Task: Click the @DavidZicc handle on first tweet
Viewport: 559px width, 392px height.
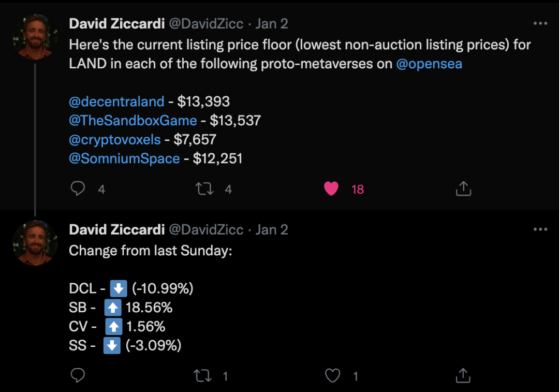Action: point(207,23)
